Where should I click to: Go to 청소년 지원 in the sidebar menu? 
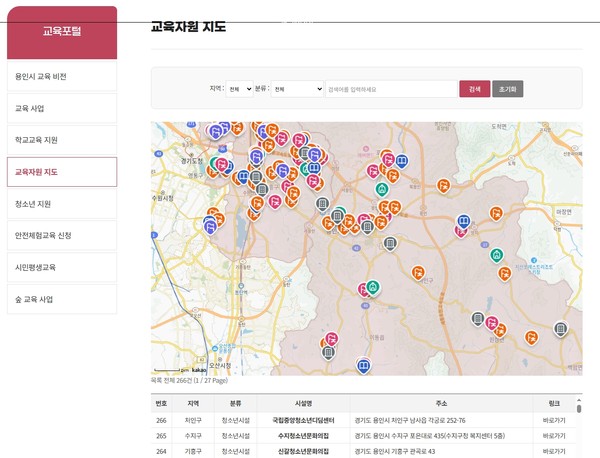62,204
